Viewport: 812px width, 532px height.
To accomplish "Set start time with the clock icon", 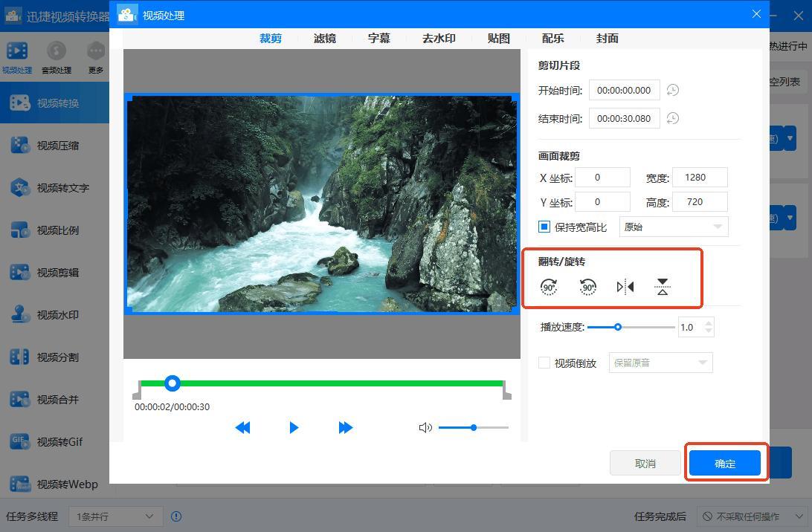I will click(672, 90).
